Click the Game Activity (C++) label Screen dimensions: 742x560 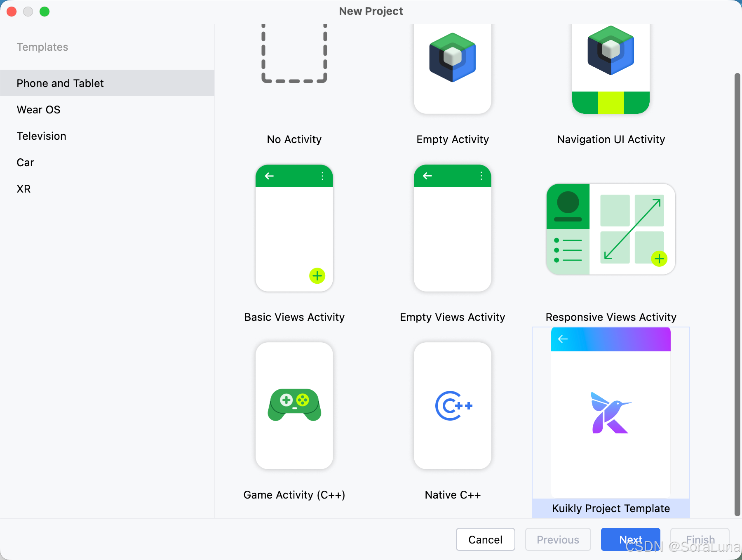[x=294, y=495]
